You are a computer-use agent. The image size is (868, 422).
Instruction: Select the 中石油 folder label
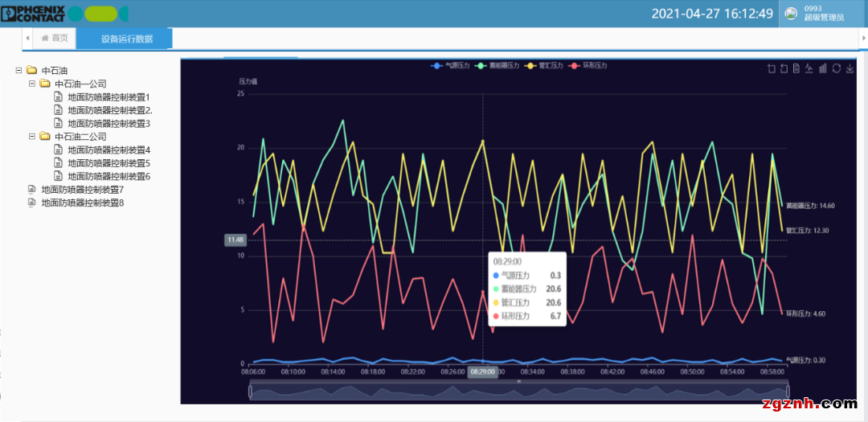(55, 71)
